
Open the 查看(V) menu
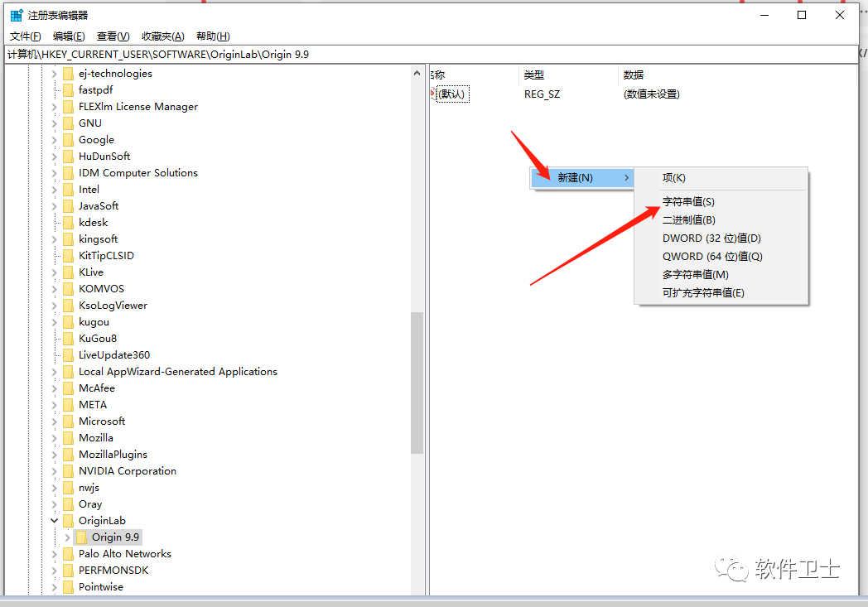click(x=113, y=36)
